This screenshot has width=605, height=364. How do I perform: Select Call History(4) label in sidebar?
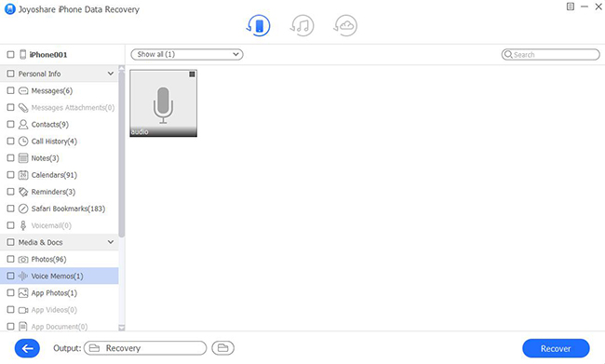tap(54, 142)
